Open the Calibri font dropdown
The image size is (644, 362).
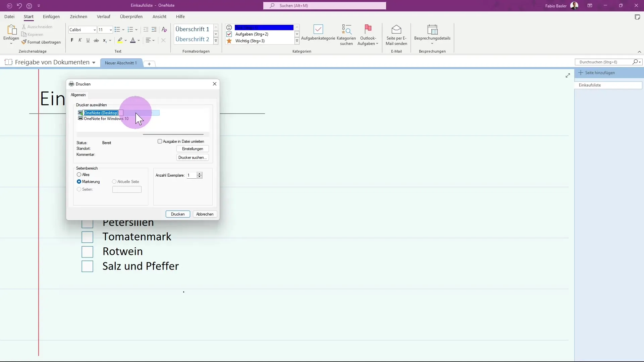tap(95, 30)
